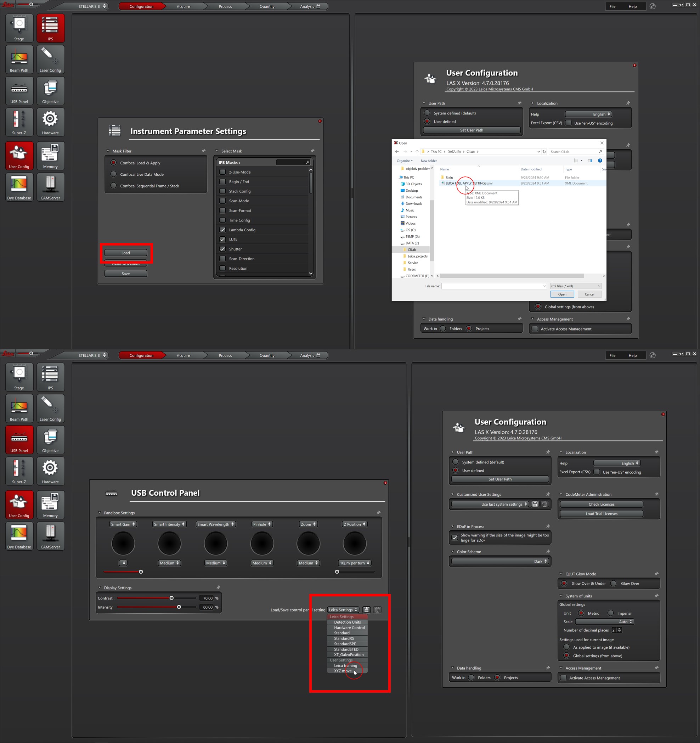Click the IPS Masks search magnifier icon
The width and height of the screenshot is (700, 743).
[x=307, y=162]
